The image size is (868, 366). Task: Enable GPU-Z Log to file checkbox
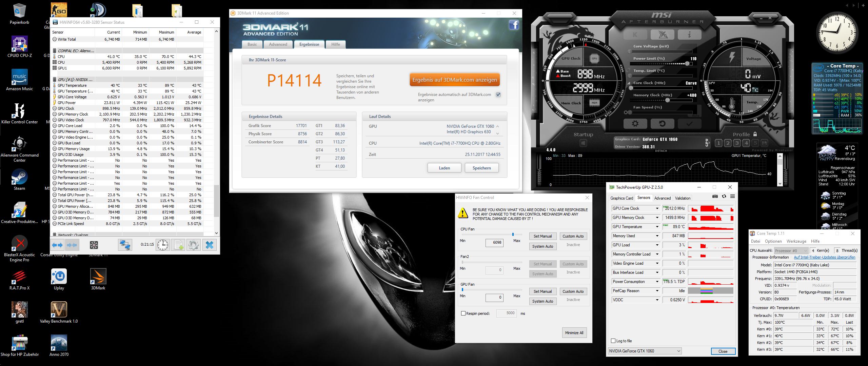613,341
